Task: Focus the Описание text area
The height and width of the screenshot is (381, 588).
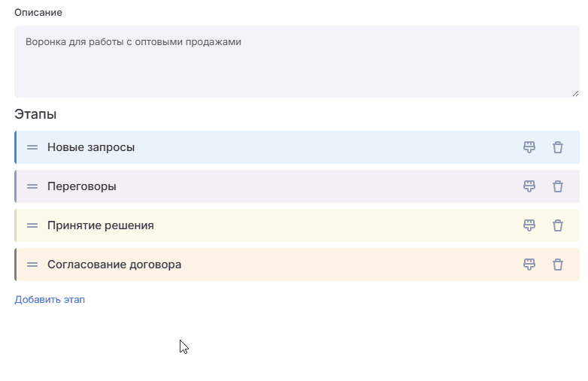Action: click(296, 62)
